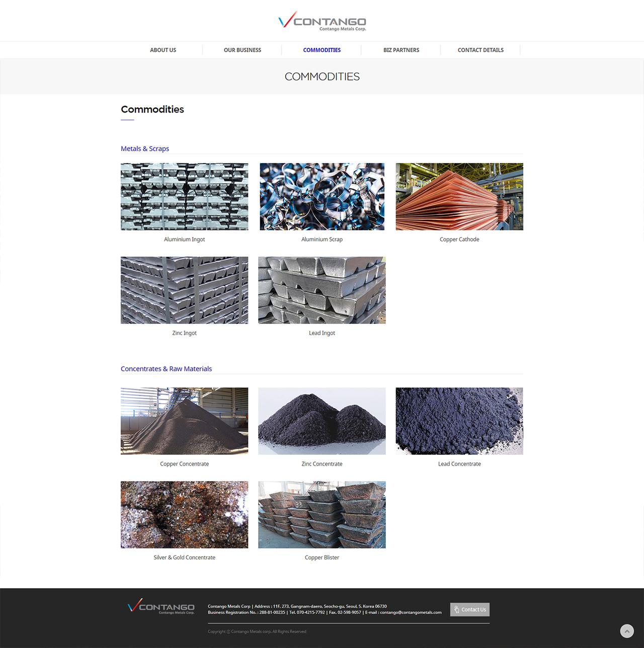Click the bold Commodities page heading
Screen dimensions: 644x648
[x=152, y=109]
